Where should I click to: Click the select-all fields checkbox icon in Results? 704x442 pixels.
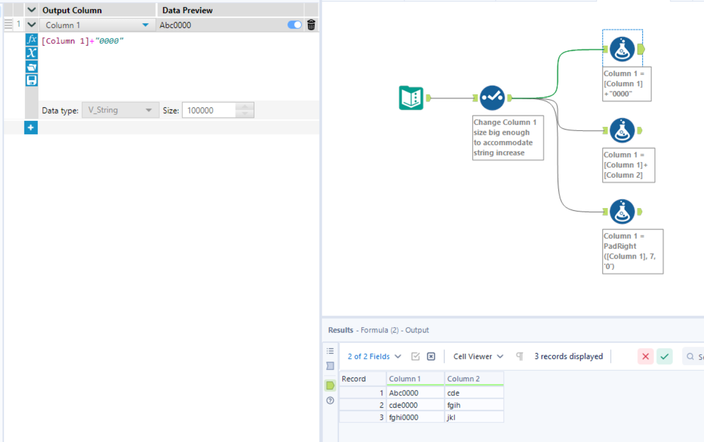click(415, 356)
